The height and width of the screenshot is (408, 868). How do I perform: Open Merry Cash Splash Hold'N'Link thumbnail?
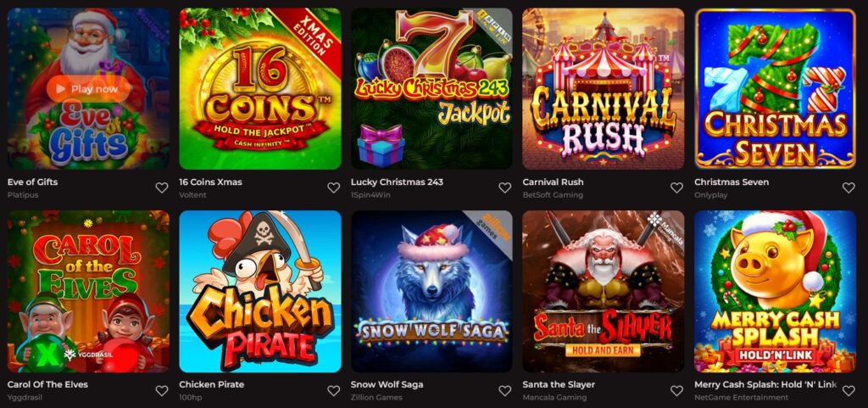(776, 291)
